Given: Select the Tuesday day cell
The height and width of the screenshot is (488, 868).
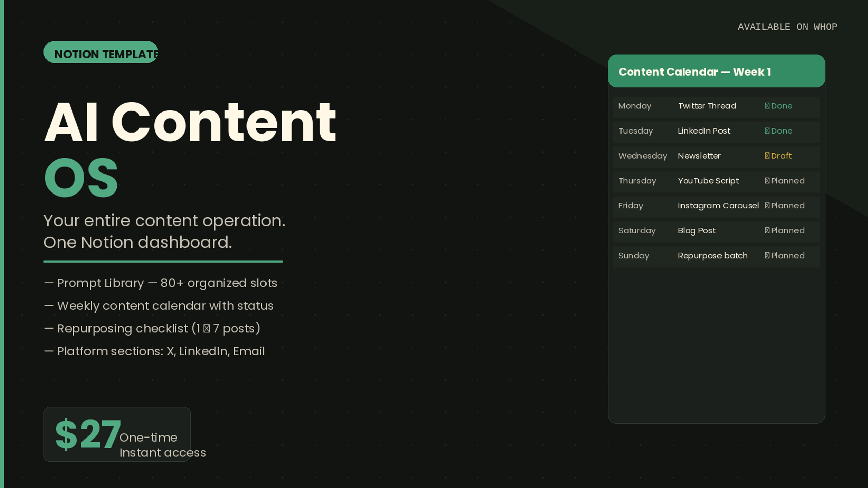Looking at the screenshot, I should (x=635, y=131).
